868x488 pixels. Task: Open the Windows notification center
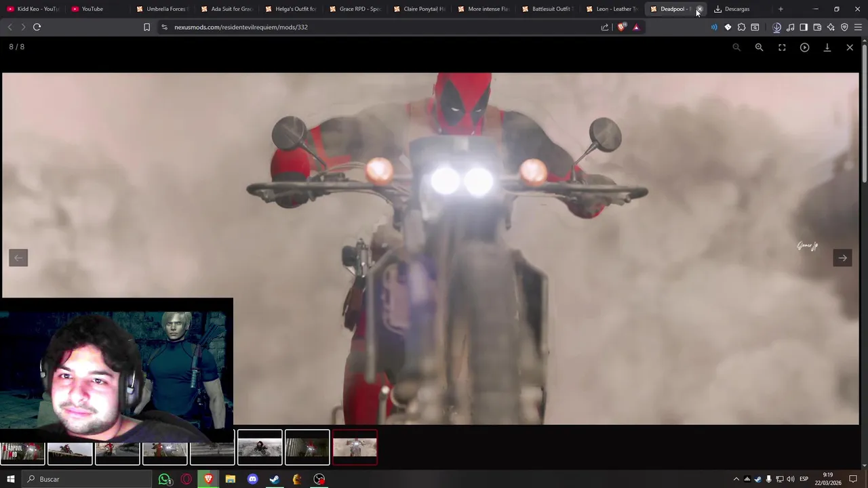coord(853,479)
